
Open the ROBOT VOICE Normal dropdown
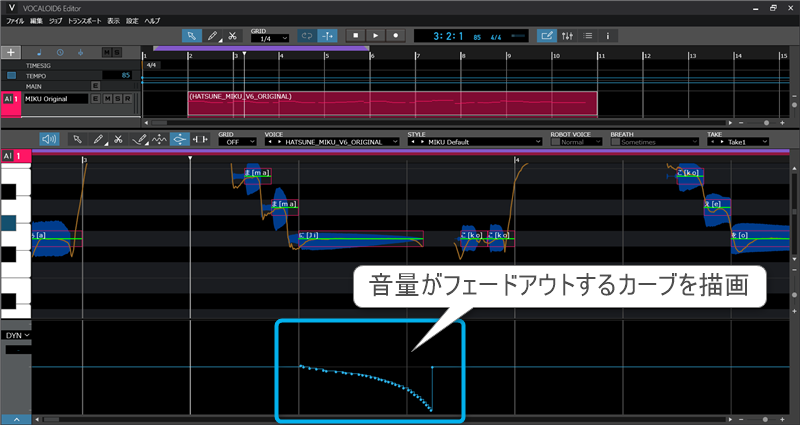coord(578,142)
